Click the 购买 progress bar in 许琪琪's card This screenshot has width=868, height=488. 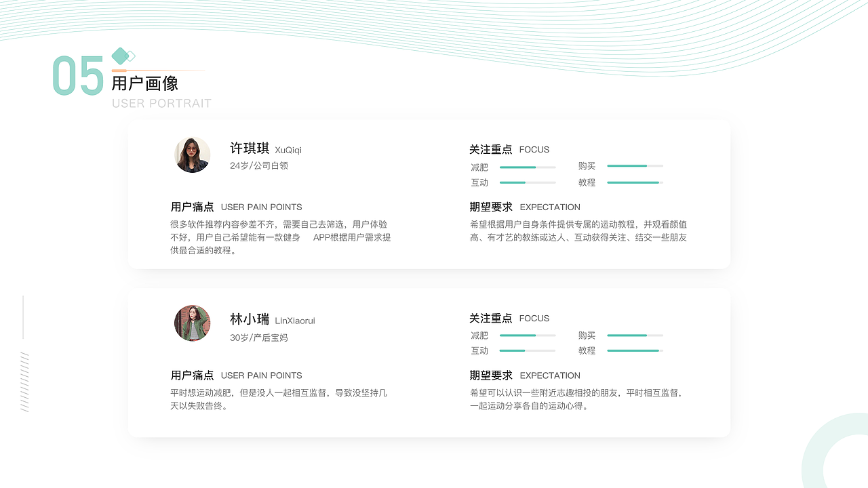click(635, 166)
